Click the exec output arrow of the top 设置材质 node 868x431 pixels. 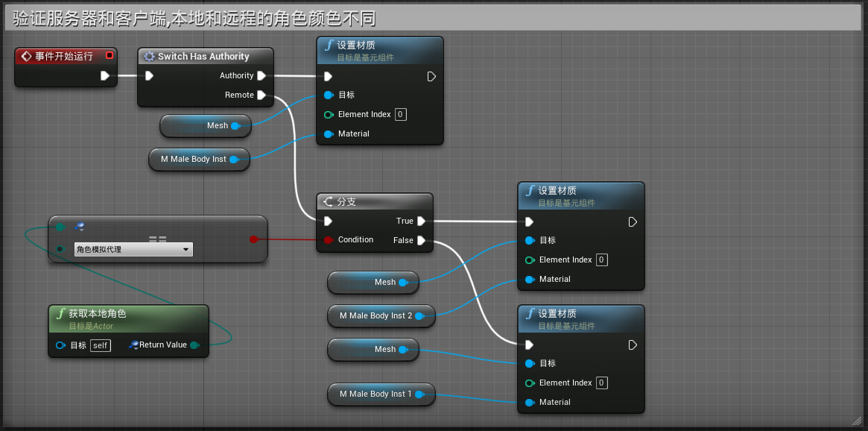(x=431, y=76)
